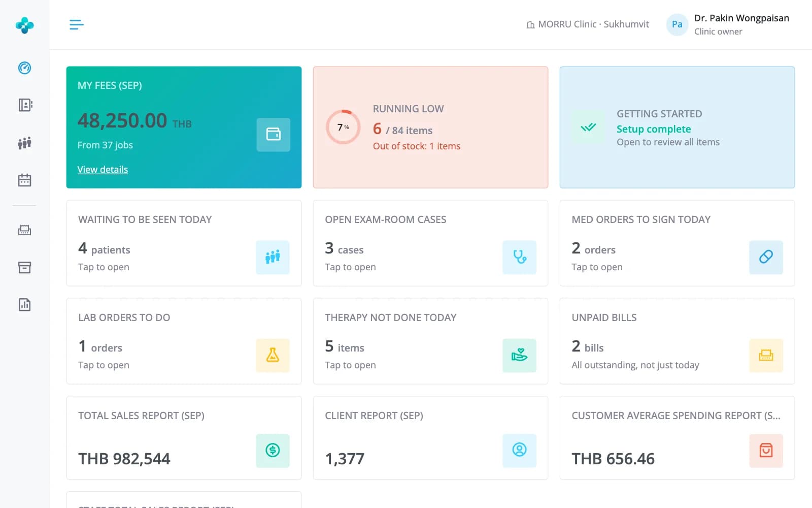The height and width of the screenshot is (508, 812).
Task: Click the Pa user avatar
Action: pos(677,24)
